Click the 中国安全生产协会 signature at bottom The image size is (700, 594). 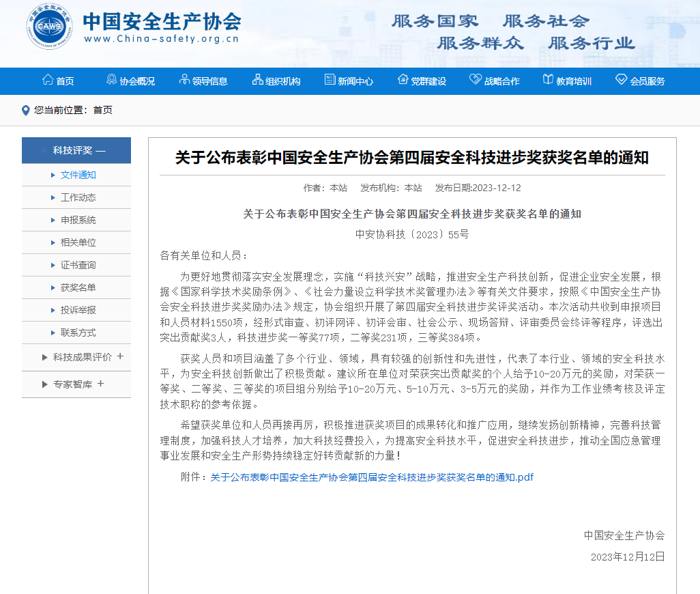click(x=624, y=535)
